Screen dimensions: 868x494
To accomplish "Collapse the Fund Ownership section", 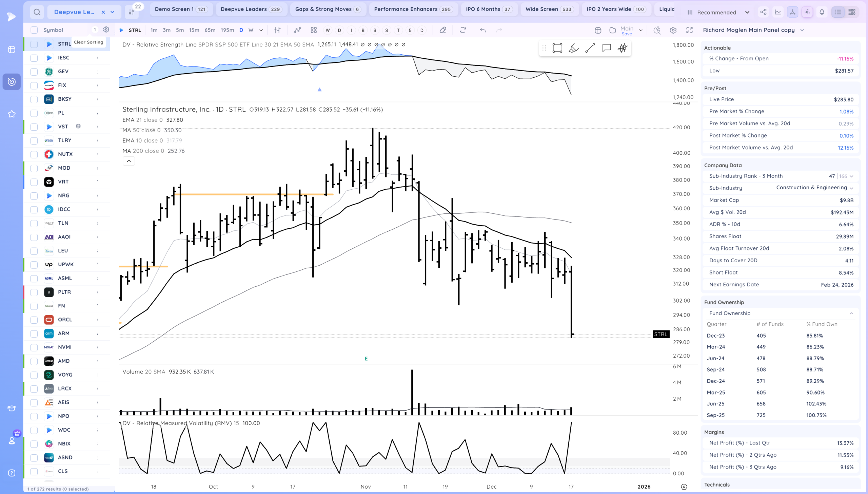I will pyautogui.click(x=851, y=313).
